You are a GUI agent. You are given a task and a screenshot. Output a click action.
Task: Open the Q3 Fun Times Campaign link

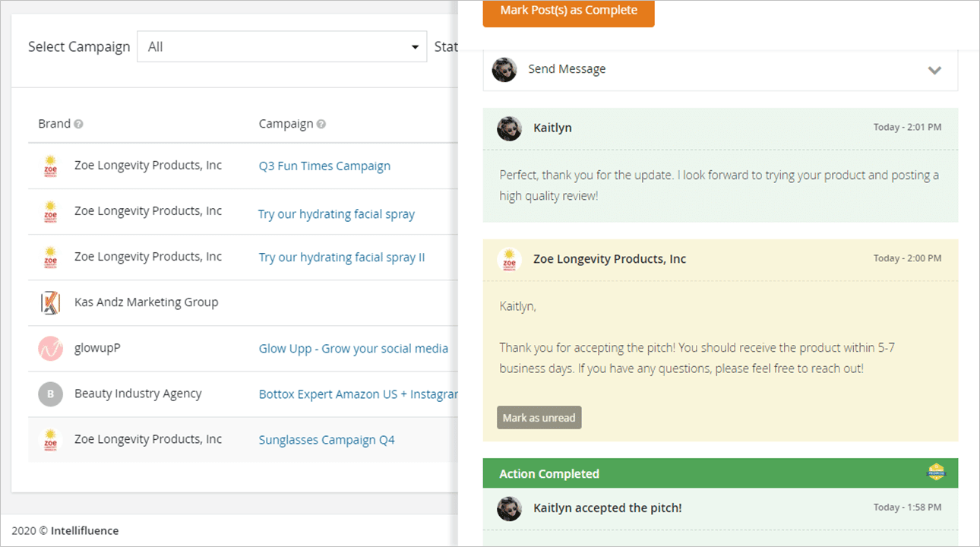pos(324,166)
